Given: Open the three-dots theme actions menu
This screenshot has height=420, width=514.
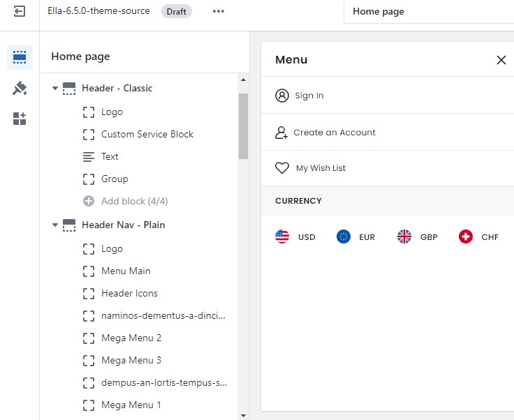Looking at the screenshot, I should point(219,11).
